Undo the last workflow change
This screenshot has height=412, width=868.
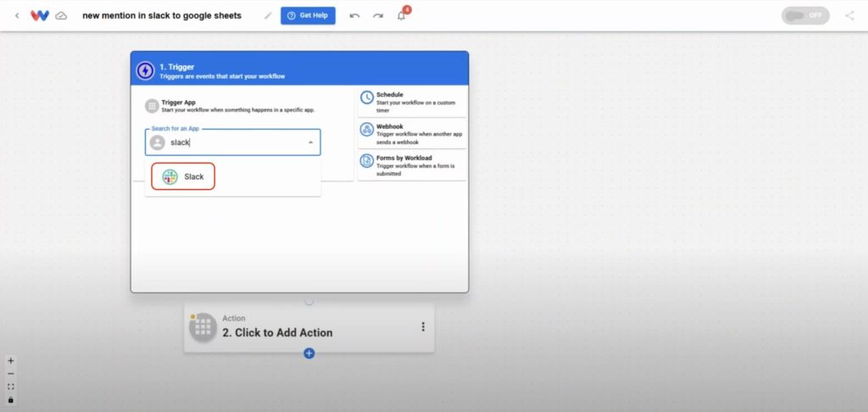coord(355,15)
